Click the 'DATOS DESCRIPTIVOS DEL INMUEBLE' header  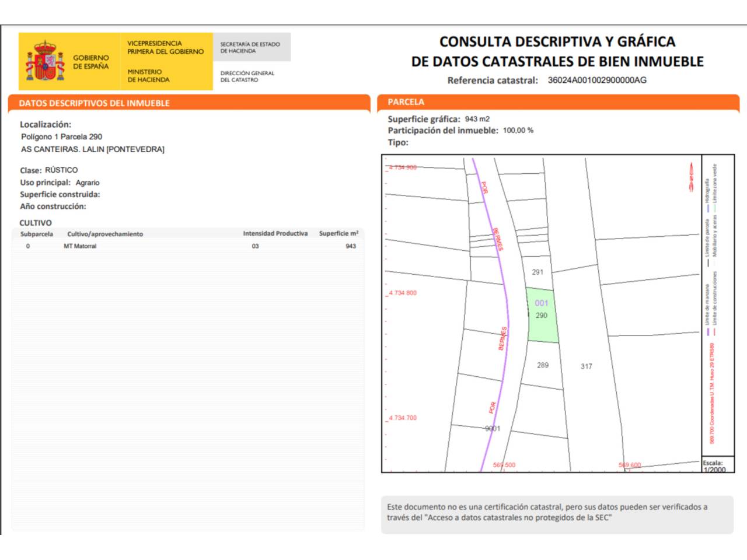95,103
